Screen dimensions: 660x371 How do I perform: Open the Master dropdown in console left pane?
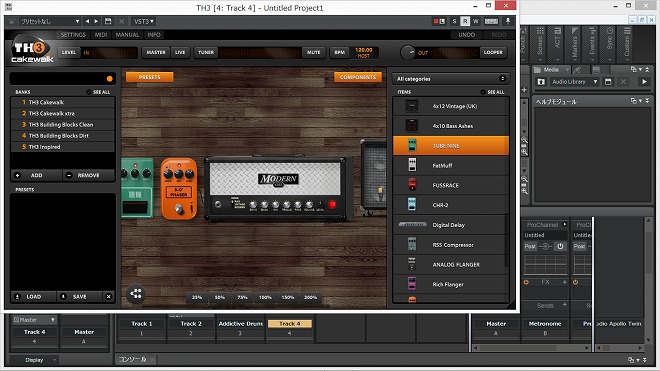pos(34,320)
